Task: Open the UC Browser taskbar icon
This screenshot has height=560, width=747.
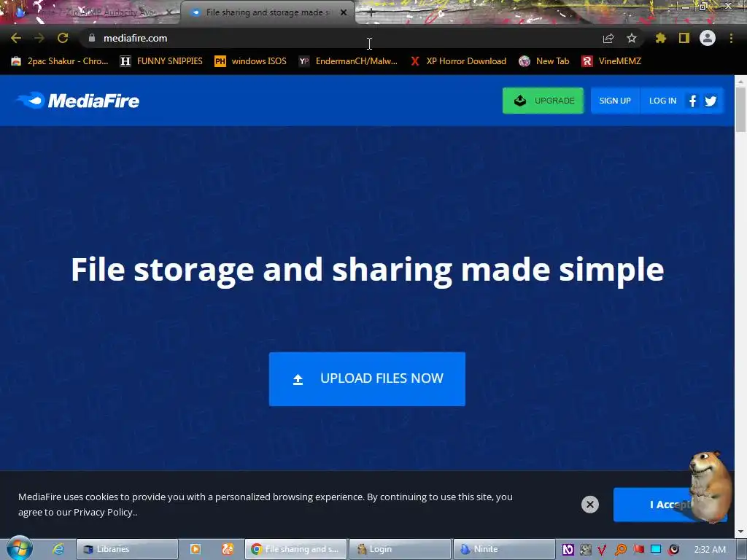Action: coord(228,549)
